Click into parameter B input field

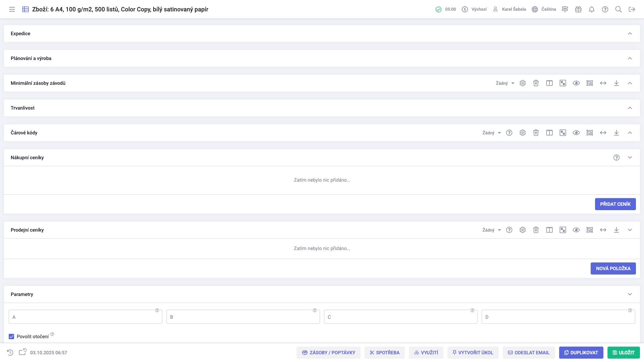(x=243, y=317)
